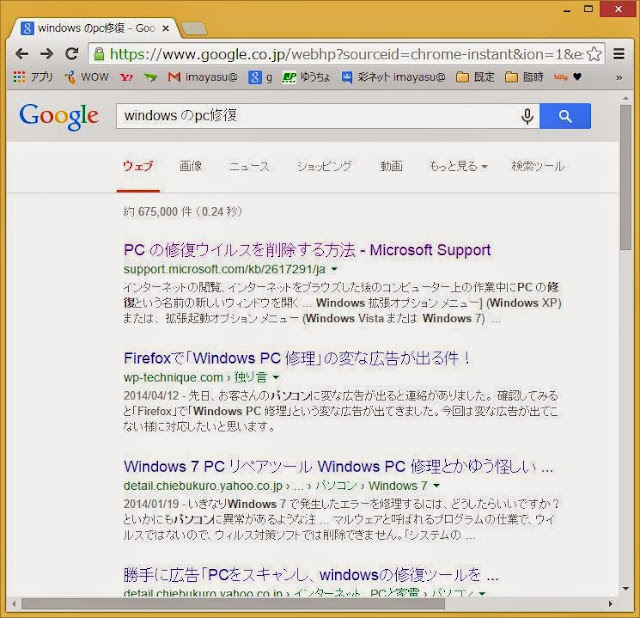Open a new tab with the tab button
The image size is (640, 618).
click(x=194, y=29)
